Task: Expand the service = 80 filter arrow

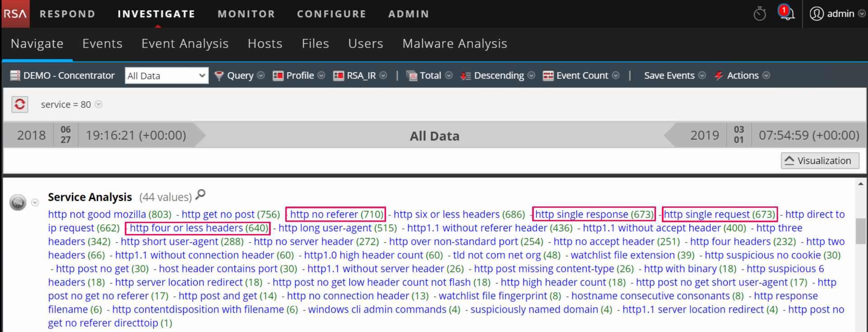Action: click(99, 104)
